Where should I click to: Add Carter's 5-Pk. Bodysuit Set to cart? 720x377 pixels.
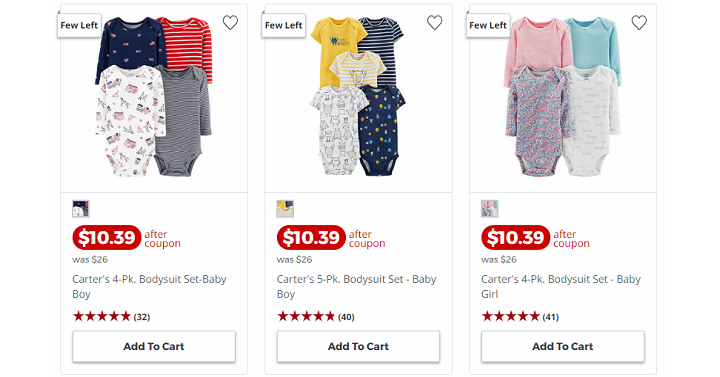coord(358,346)
